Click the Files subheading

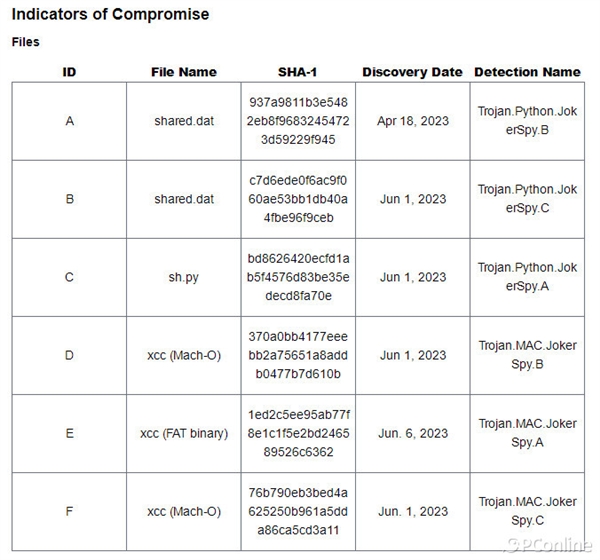[x=25, y=42]
